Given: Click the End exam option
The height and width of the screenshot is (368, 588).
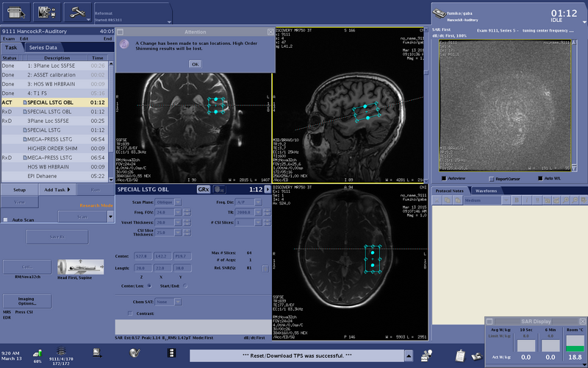Looking at the screenshot, I should click(107, 39).
